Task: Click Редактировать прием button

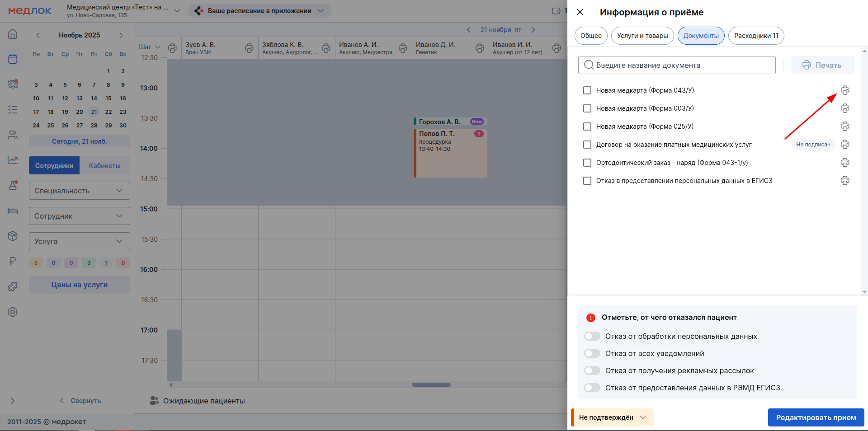Action: [816, 417]
